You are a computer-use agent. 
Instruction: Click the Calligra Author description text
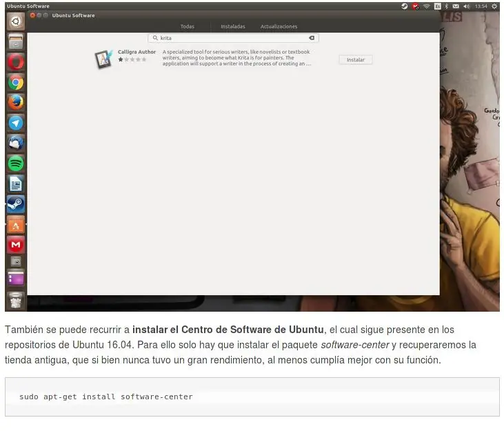click(236, 58)
